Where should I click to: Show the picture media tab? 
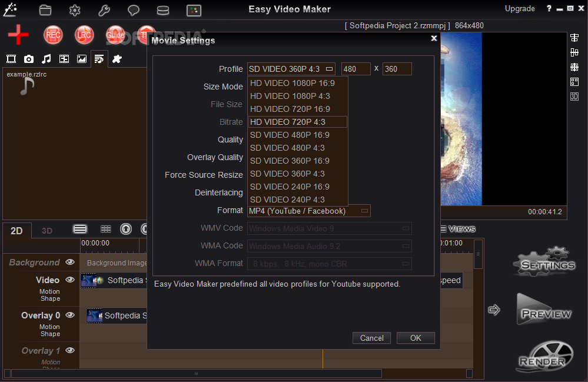pyautogui.click(x=82, y=59)
